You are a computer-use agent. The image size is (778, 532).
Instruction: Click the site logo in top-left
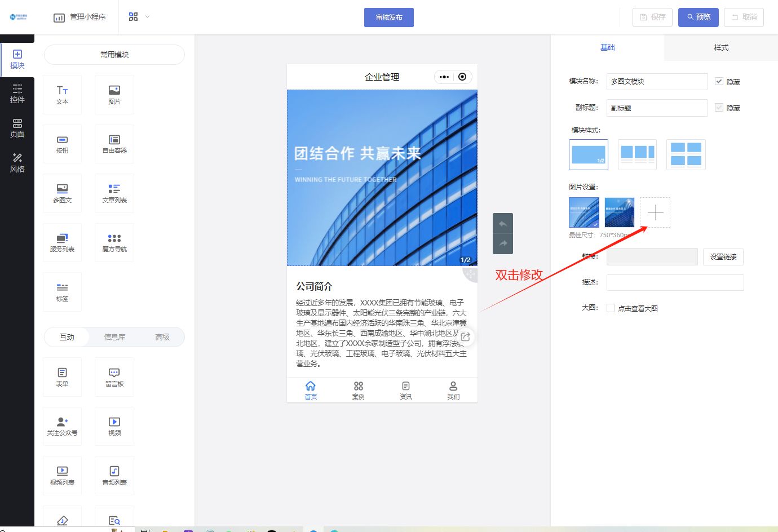tap(18, 17)
